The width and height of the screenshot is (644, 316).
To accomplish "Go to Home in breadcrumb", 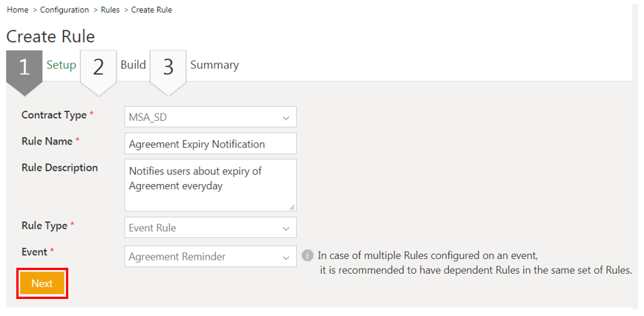I will point(17,10).
